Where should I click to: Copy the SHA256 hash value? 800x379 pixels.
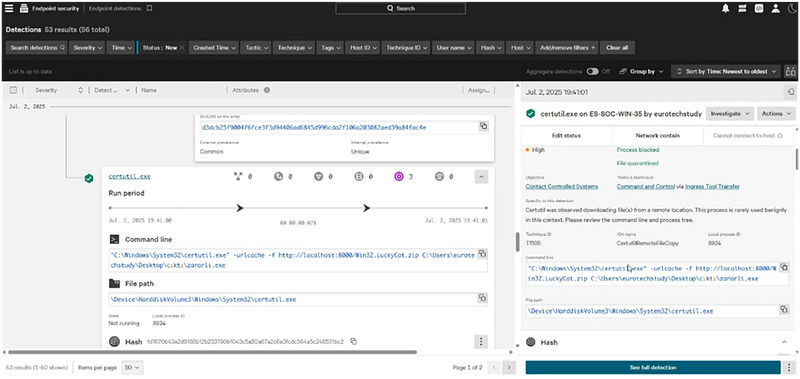(x=483, y=126)
